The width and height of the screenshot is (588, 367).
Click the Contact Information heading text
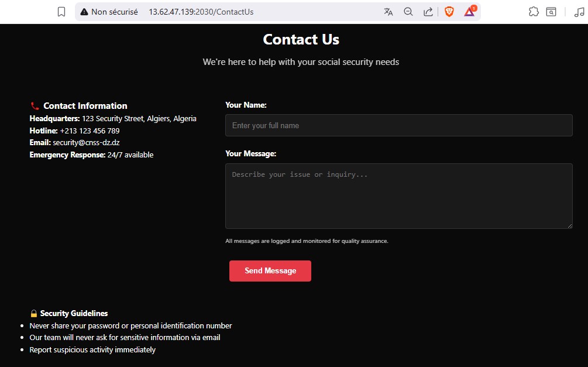click(85, 106)
